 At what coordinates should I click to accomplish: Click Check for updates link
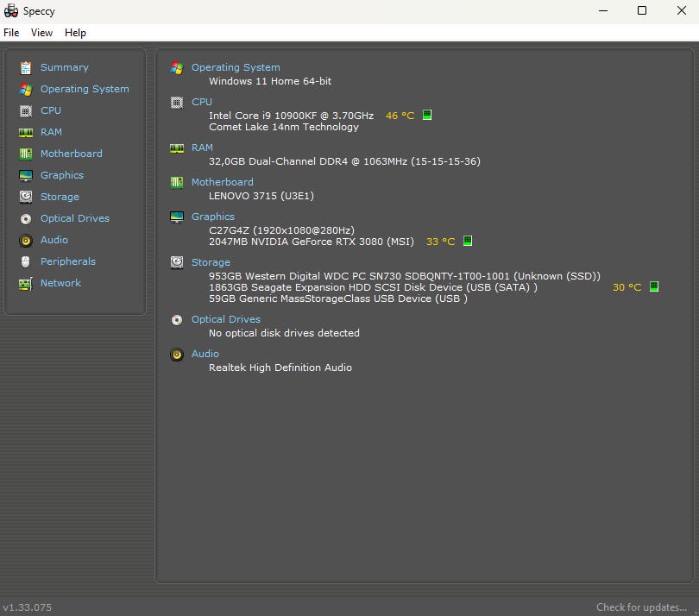point(641,607)
